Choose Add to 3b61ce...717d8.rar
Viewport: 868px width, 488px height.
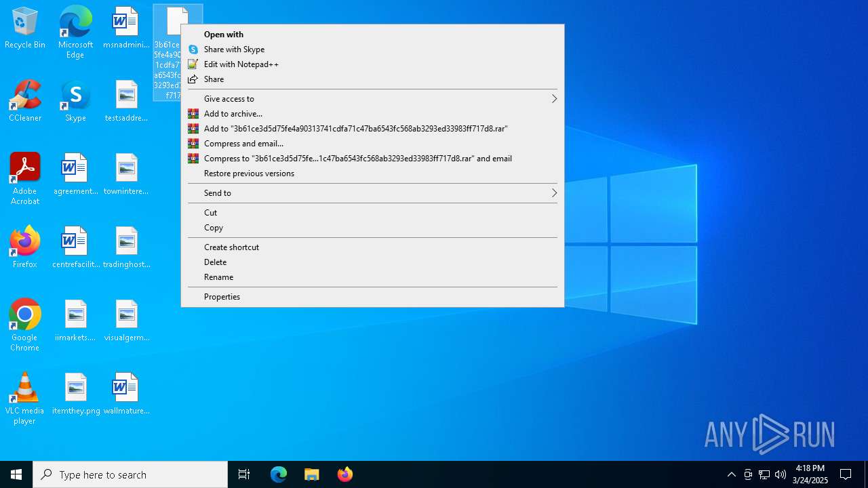click(372, 129)
